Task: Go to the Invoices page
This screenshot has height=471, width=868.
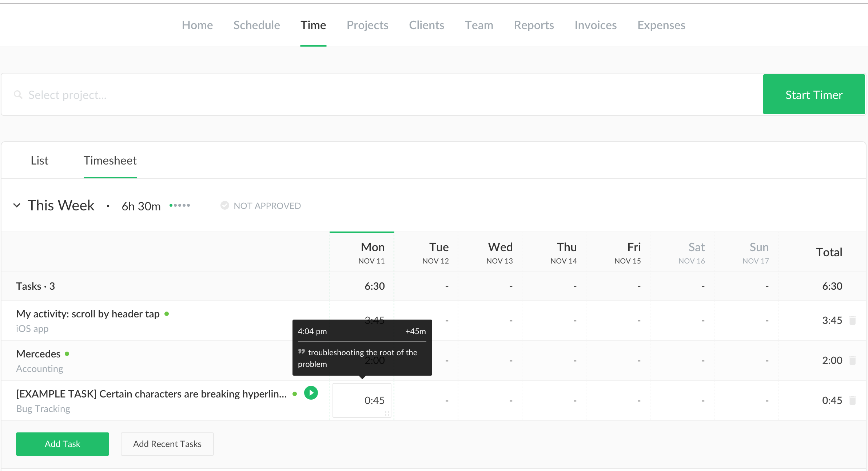Action: 596,25
